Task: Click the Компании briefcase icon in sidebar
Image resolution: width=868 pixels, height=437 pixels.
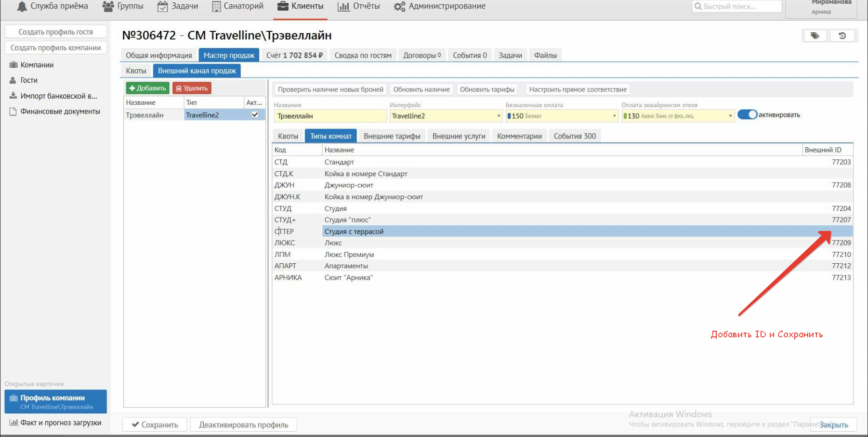Action: tap(13, 65)
